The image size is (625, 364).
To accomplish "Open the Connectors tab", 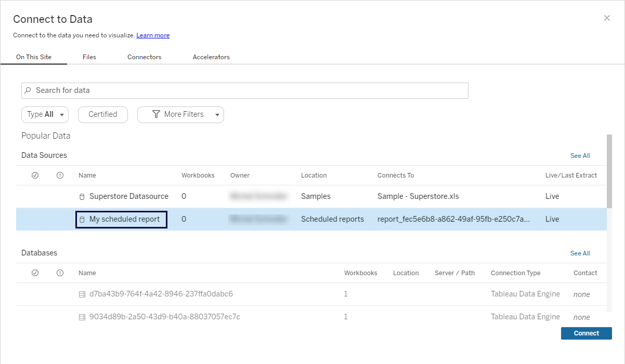I will (x=144, y=57).
